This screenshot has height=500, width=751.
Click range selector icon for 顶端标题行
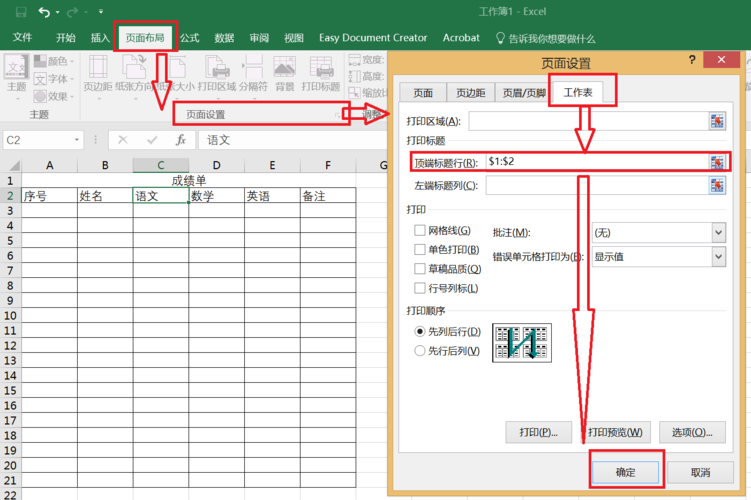point(717,162)
